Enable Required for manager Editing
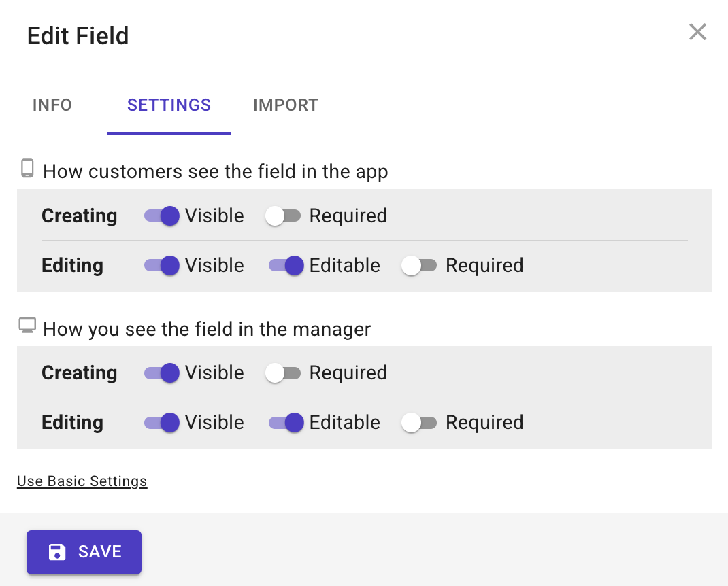728x586 pixels. pyautogui.click(x=419, y=423)
